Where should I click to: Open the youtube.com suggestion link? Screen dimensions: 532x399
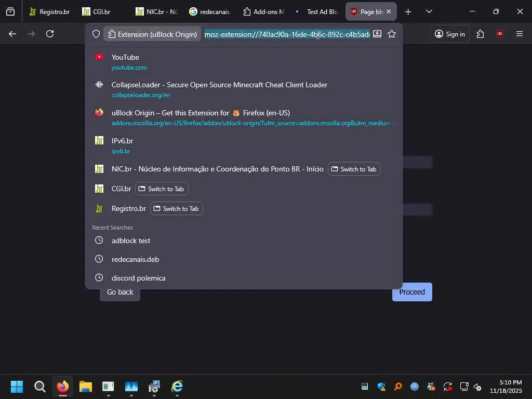click(129, 68)
